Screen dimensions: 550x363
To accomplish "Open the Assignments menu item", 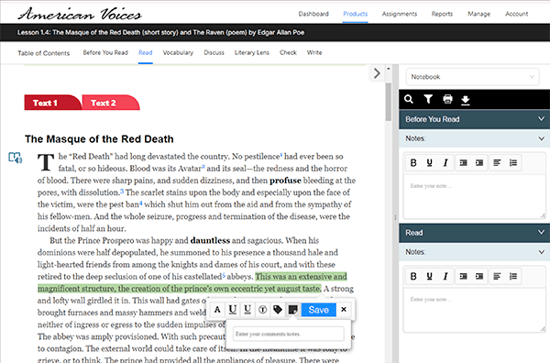I will click(400, 14).
